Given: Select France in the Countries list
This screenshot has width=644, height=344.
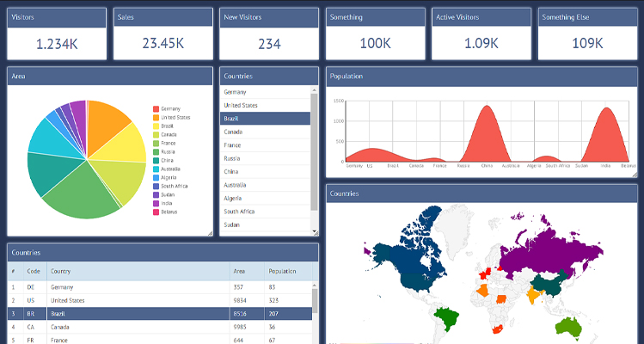Looking at the screenshot, I should click(265, 145).
